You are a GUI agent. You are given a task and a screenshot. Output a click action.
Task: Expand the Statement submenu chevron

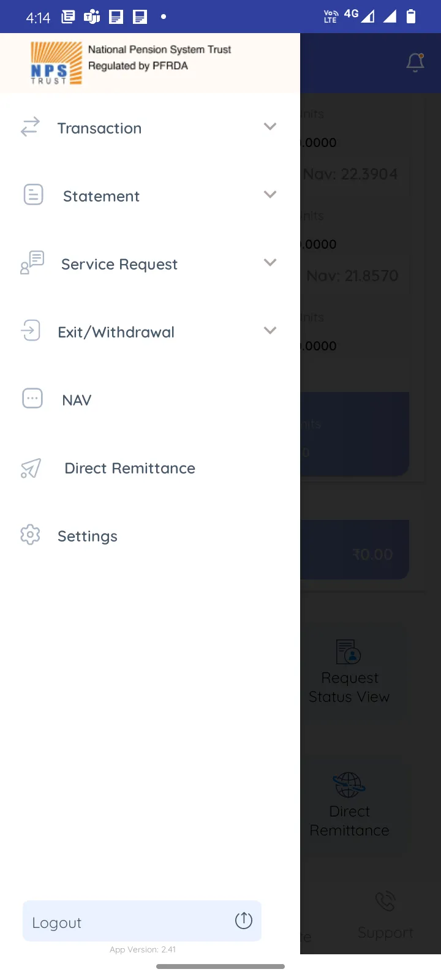coord(270,195)
